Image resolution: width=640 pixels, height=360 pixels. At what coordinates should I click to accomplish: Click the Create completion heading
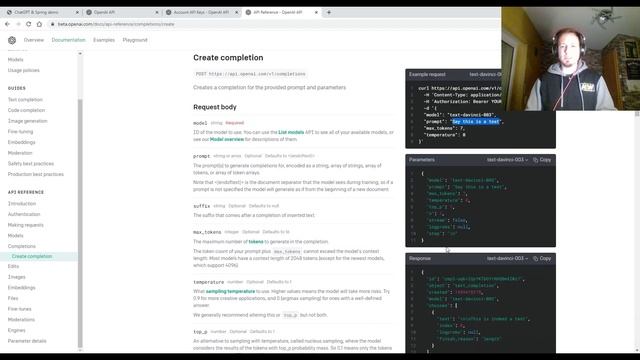(x=228, y=58)
